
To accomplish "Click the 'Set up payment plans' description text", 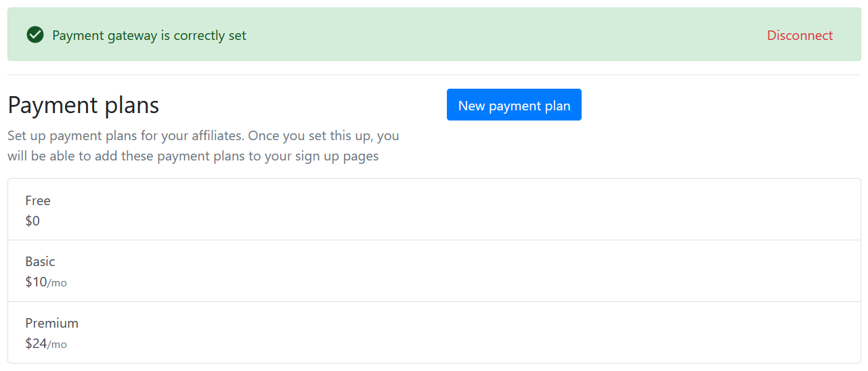I will click(203, 146).
